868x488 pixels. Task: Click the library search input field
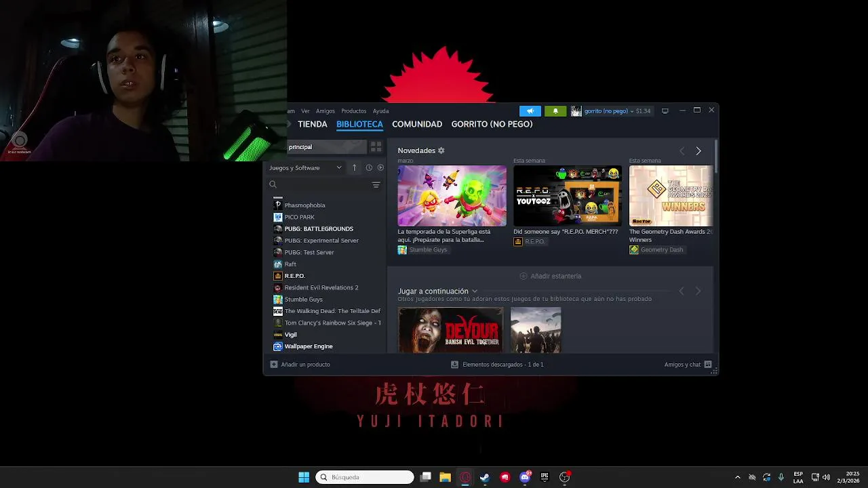click(323, 184)
